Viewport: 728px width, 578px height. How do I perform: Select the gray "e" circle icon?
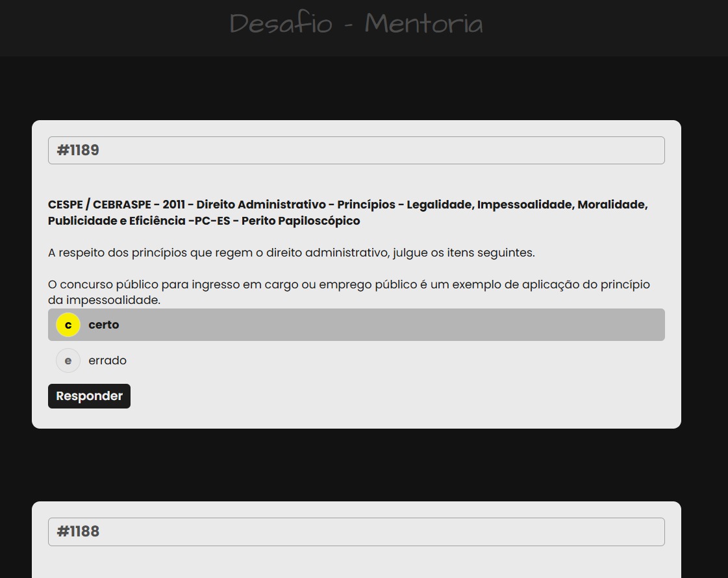(68, 360)
